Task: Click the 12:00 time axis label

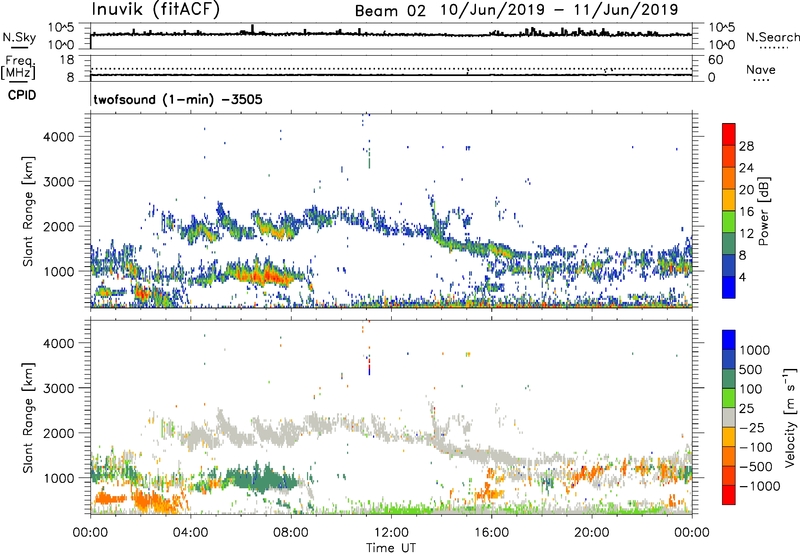Action: 391,533
